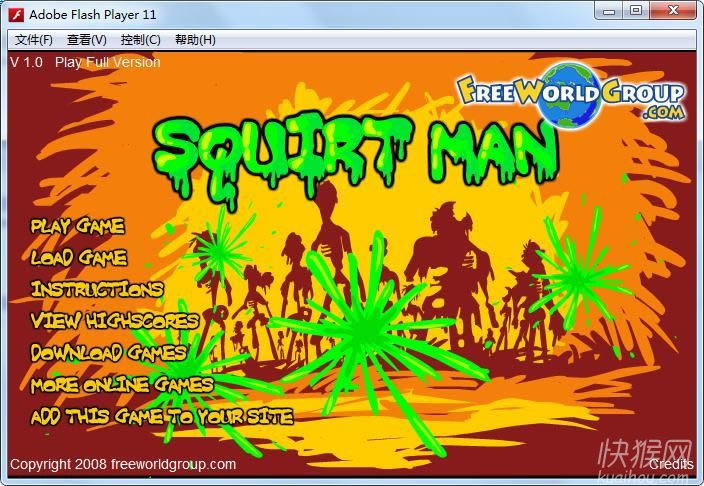This screenshot has width=704, height=486.
Task: Open the 控制(C) Control menu
Action: (140, 40)
